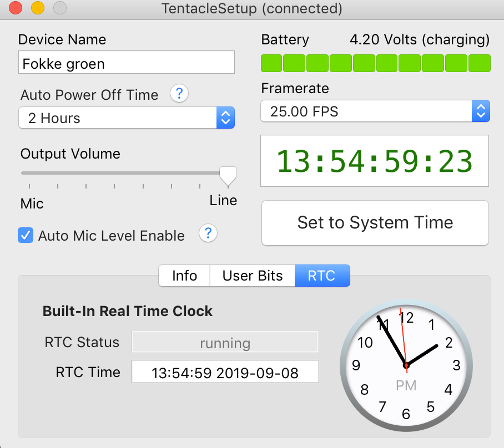Viewport: 504px width, 448px height.
Task: Click the Device Name text field
Action: (127, 62)
